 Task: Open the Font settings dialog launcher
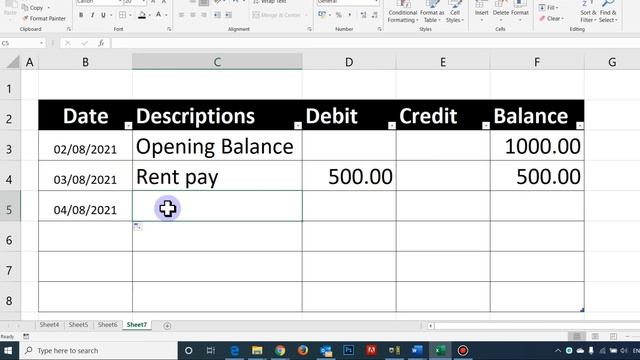click(x=169, y=29)
